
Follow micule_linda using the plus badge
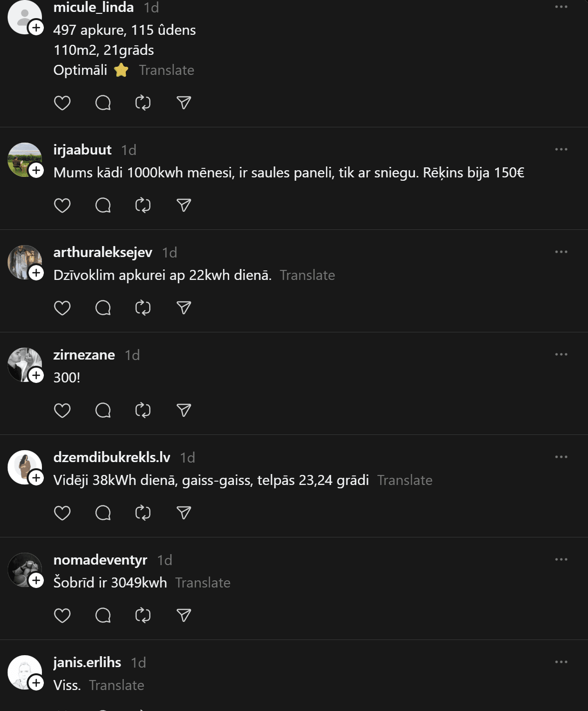pyautogui.click(x=36, y=28)
